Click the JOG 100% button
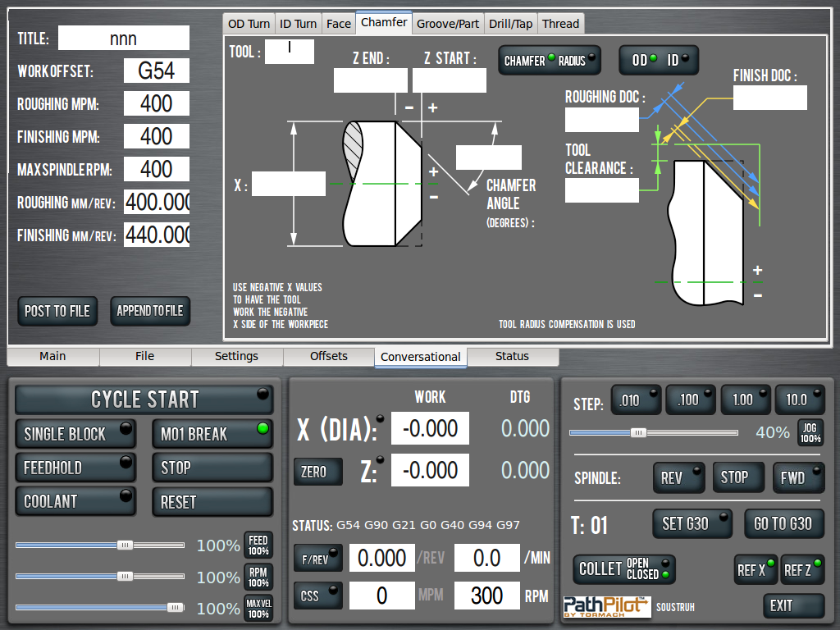Screen dimensions: 840x630 810,432
